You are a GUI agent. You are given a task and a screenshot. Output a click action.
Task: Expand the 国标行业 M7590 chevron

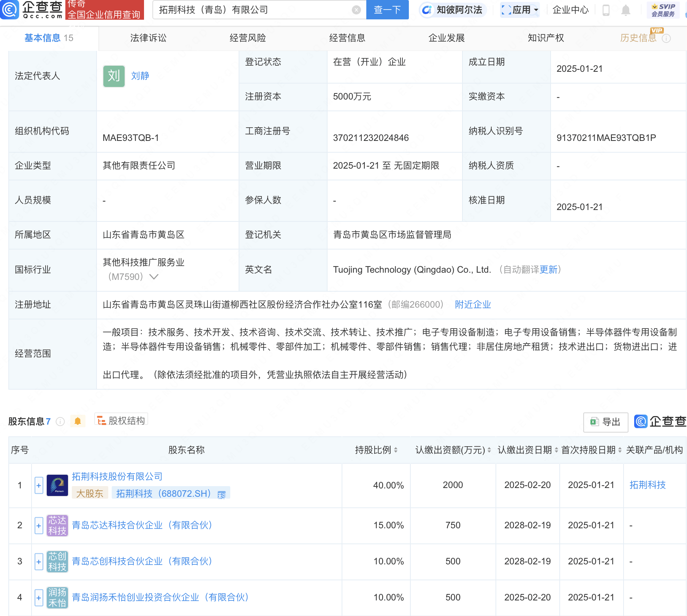point(154,277)
